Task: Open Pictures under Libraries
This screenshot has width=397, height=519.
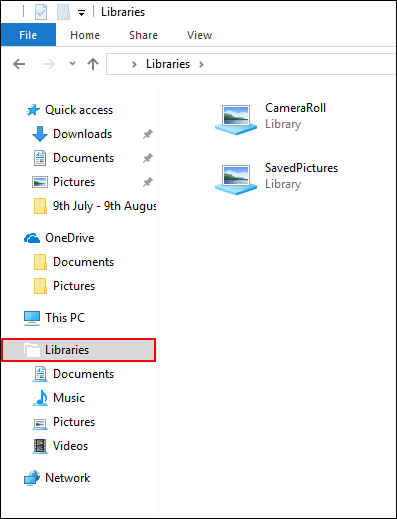Action: pyautogui.click(x=74, y=422)
